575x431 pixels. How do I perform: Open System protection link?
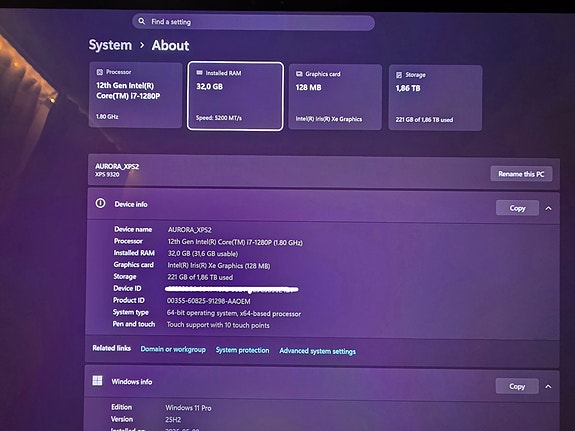[x=242, y=350]
